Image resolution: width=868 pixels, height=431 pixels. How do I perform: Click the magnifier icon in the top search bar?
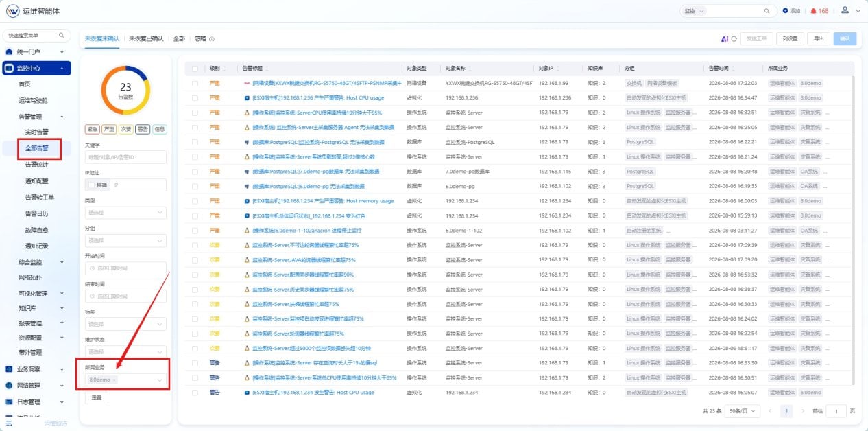[x=767, y=11]
